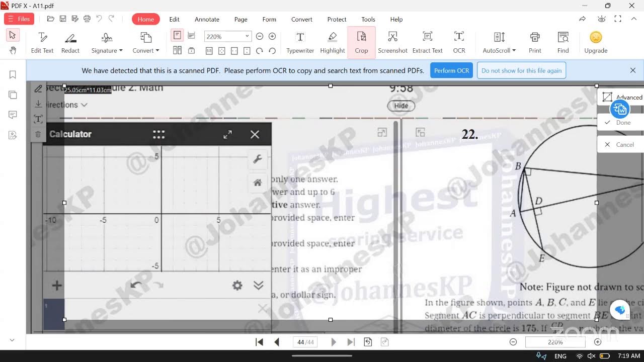
Task: Open the Edit menu tab
Action: pos(175,19)
